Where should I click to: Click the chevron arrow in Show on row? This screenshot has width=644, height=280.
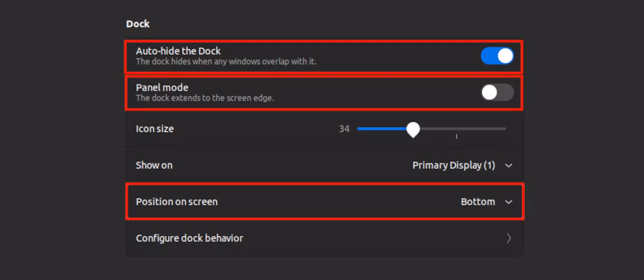coord(509,165)
